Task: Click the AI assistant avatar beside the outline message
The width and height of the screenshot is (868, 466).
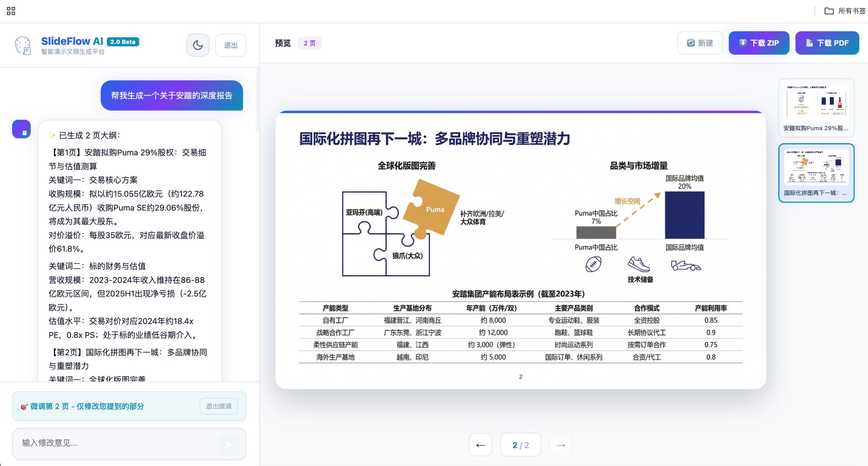Action: pyautogui.click(x=22, y=129)
